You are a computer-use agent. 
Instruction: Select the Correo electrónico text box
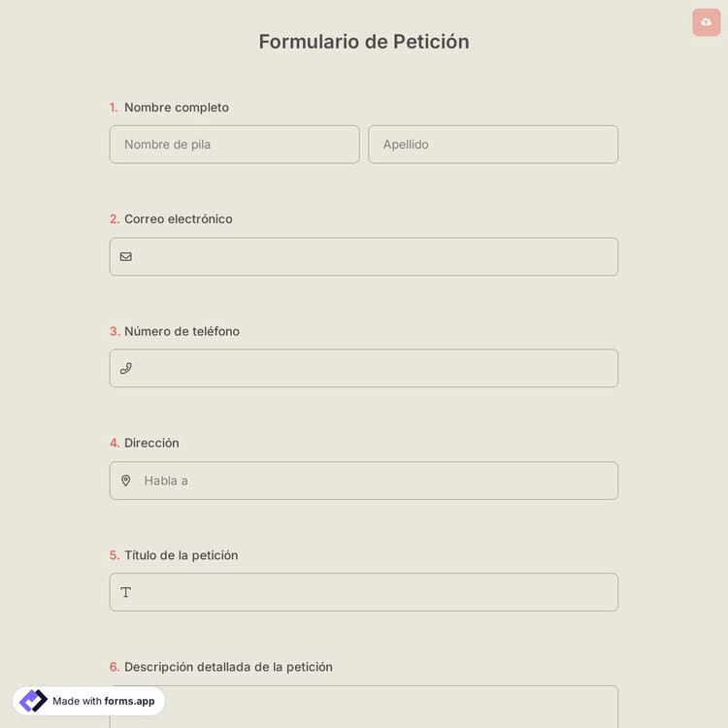[374, 257]
